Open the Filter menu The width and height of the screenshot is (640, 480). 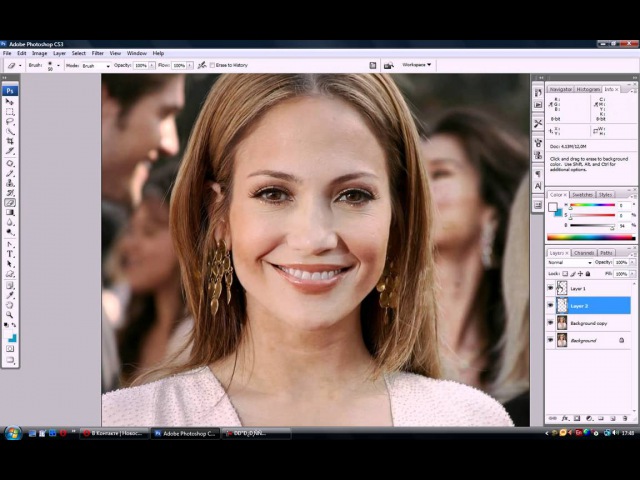tap(98, 53)
